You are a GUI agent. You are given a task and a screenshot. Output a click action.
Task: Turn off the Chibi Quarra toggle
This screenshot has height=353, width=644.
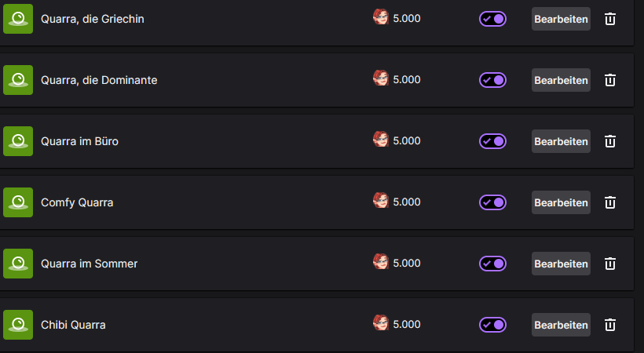tap(492, 325)
